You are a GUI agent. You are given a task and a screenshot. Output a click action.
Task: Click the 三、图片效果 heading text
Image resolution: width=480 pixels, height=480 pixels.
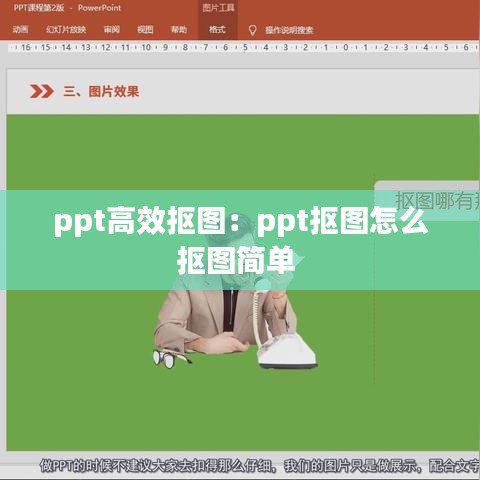(101, 91)
